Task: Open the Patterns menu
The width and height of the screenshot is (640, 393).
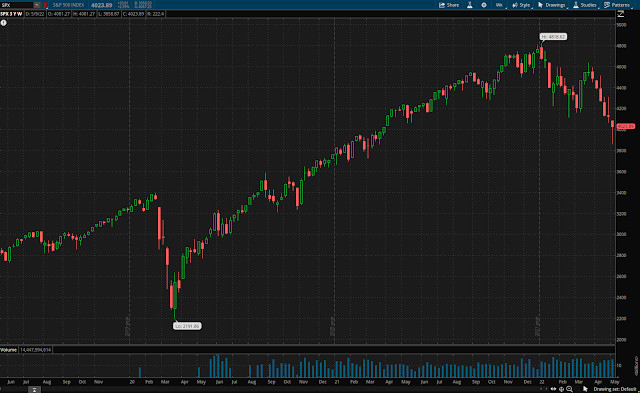Action: (x=617, y=5)
